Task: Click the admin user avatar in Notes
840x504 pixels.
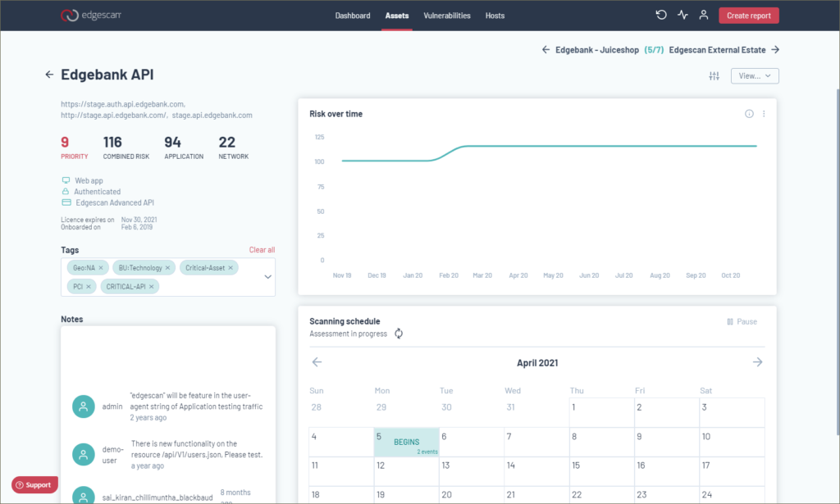Action: coord(84,406)
